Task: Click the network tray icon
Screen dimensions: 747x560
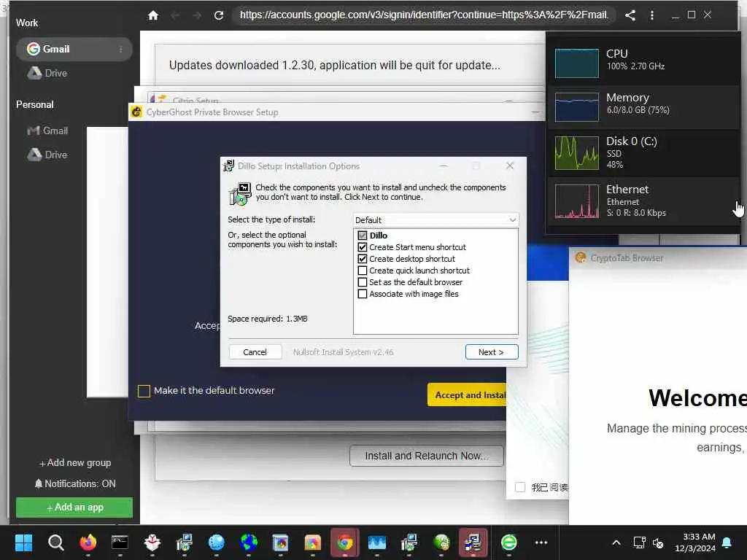Action: point(639,542)
